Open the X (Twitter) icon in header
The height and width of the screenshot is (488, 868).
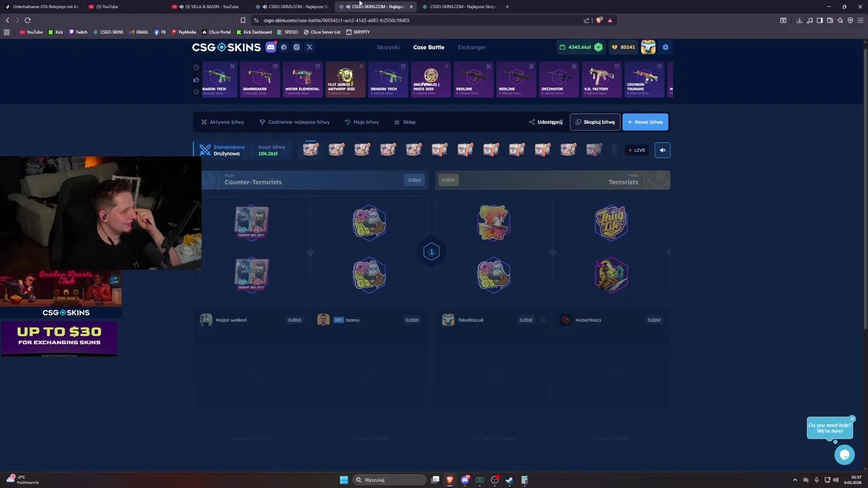pos(309,47)
